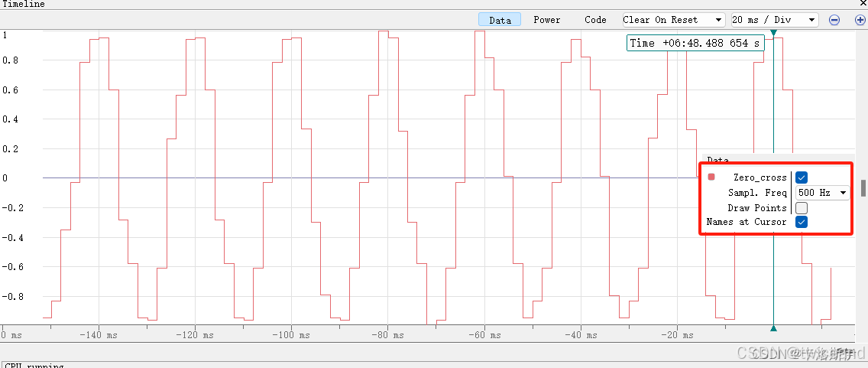This screenshot has height=368, width=868.
Task: Click the top cursor marker triangle
Action: [x=773, y=33]
